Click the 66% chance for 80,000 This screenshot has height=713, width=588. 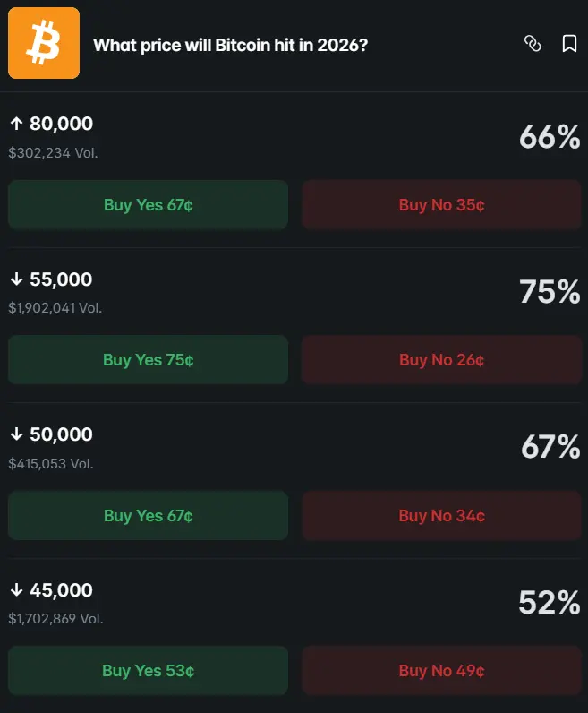click(550, 137)
